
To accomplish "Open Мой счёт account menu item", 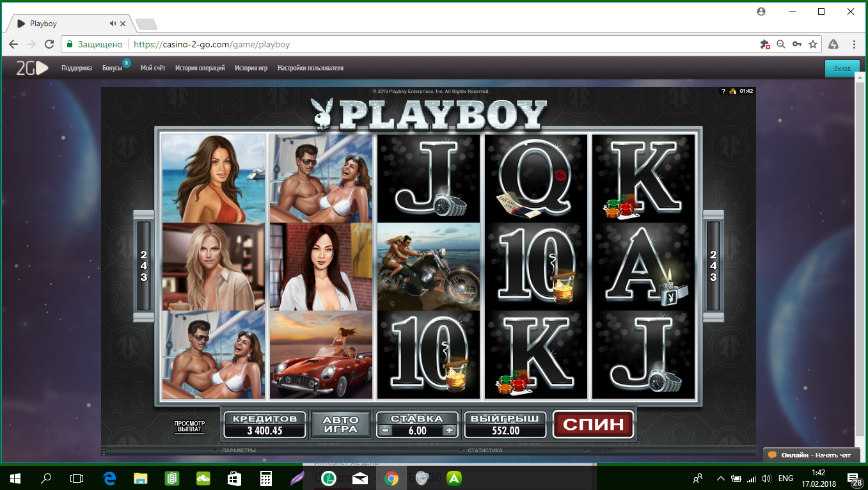I will [x=153, y=68].
